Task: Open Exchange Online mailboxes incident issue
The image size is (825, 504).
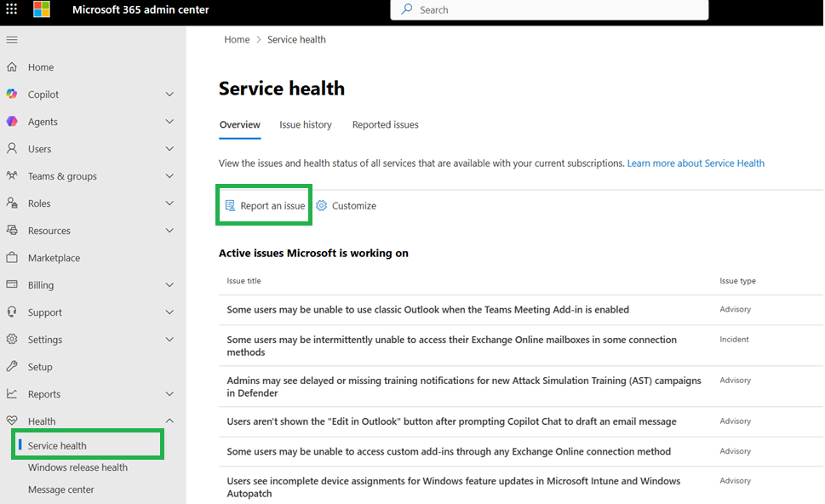Action: (x=451, y=346)
